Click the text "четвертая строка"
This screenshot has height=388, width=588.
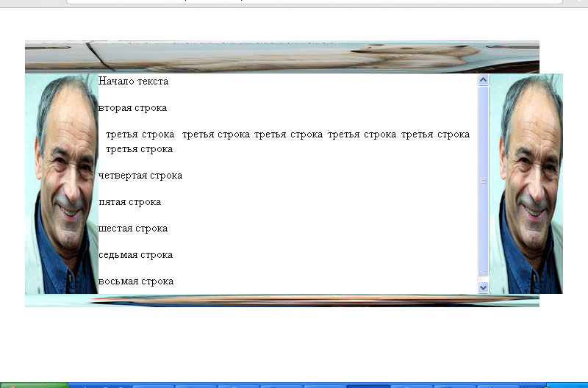click(x=140, y=176)
